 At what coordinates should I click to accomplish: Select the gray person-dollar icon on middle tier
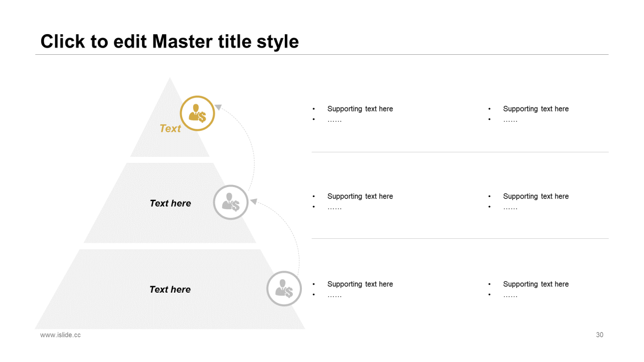pyautogui.click(x=231, y=202)
